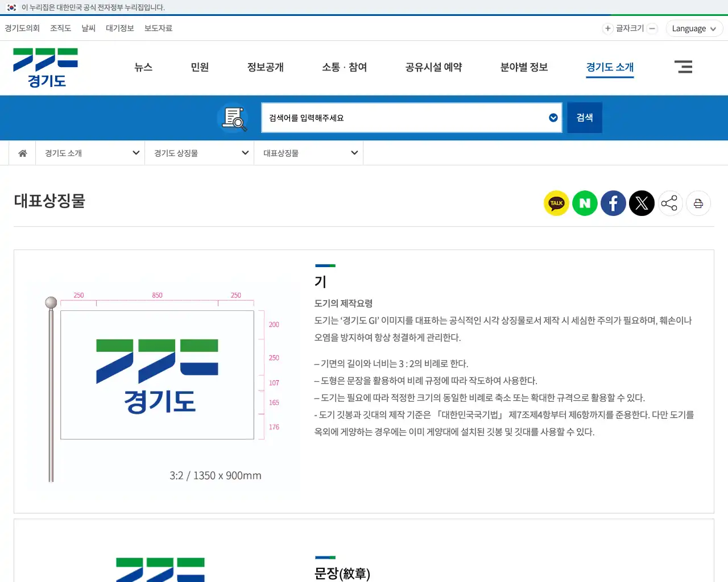Print this page with printer icon

coord(698,203)
